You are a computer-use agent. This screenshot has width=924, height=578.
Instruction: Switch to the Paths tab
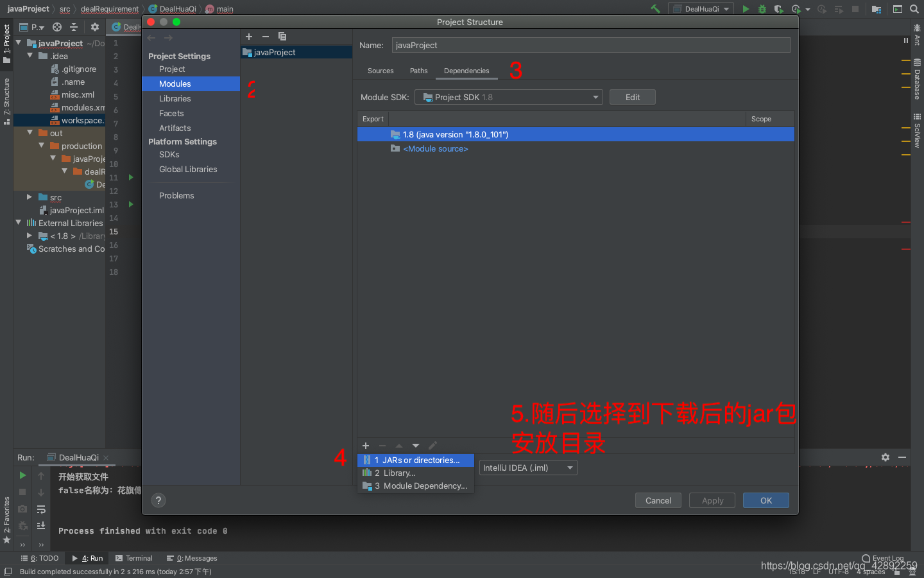pos(419,71)
